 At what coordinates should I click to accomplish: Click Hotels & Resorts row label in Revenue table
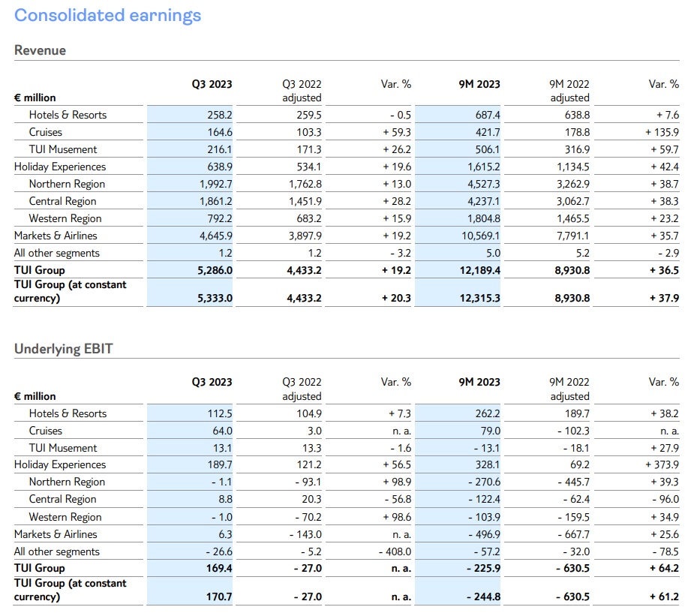point(68,115)
